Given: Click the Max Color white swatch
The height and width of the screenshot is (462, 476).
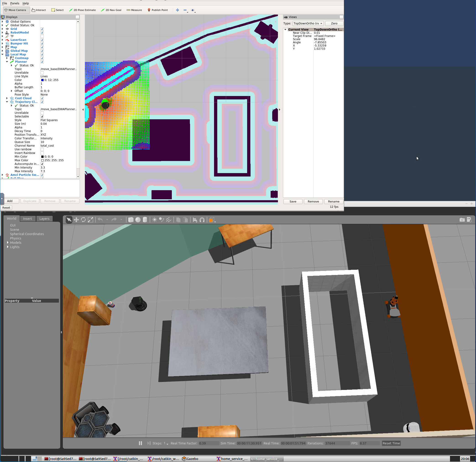Looking at the screenshot, I should pos(42,160).
